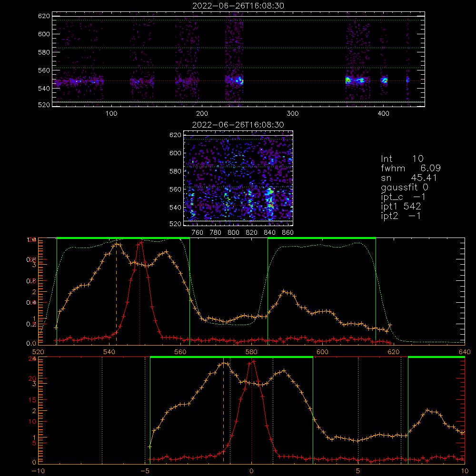Select the 'gaussfit 0' readout text

tap(404, 187)
